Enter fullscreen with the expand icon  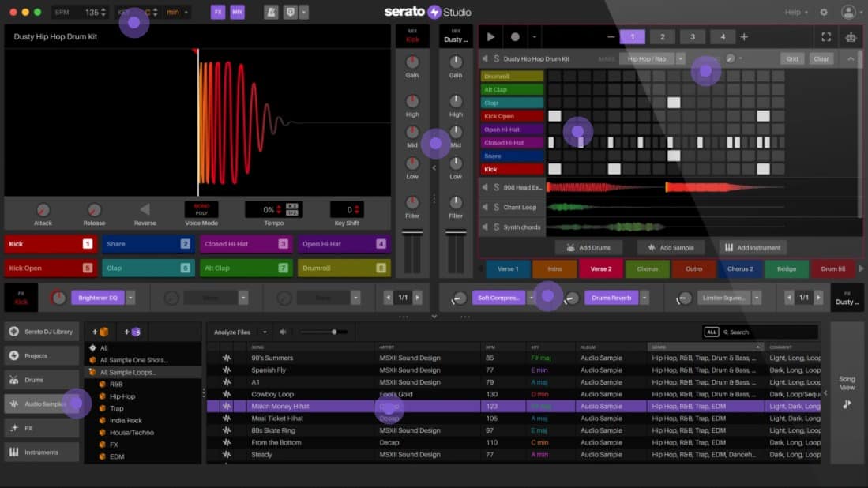click(826, 37)
